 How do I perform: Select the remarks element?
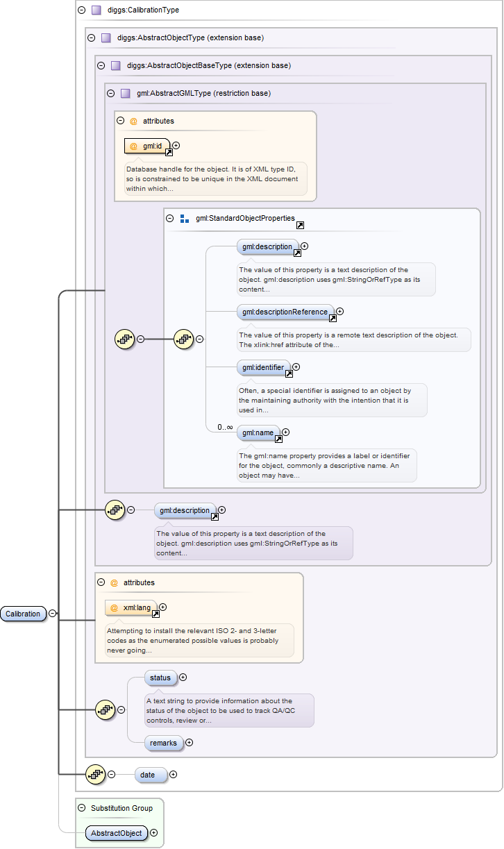(164, 743)
